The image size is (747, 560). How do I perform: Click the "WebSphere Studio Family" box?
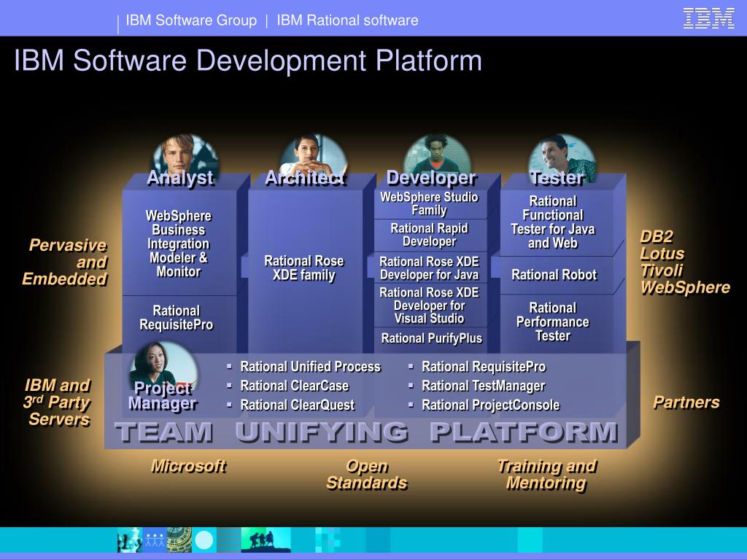coord(429,204)
